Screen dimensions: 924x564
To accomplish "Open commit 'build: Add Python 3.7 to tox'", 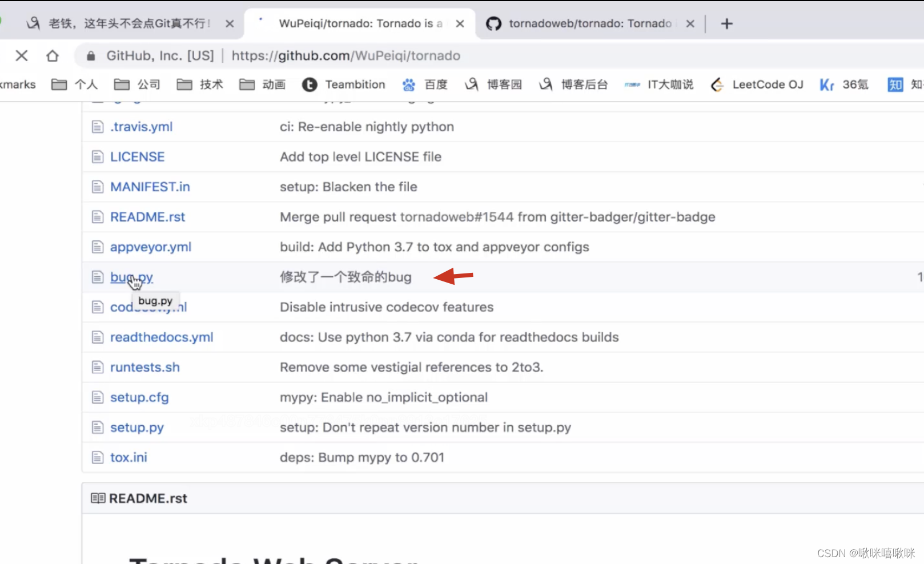I will click(434, 247).
